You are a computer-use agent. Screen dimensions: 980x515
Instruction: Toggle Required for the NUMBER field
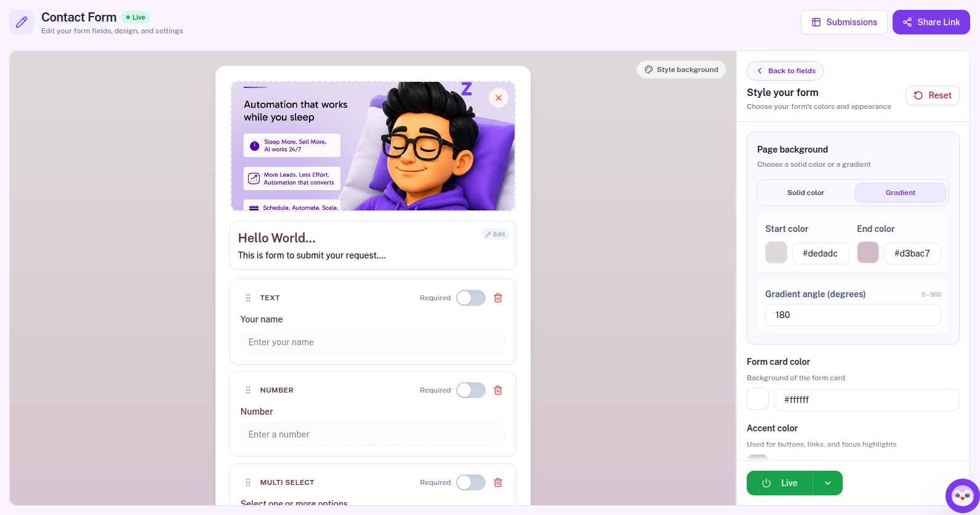coord(471,390)
